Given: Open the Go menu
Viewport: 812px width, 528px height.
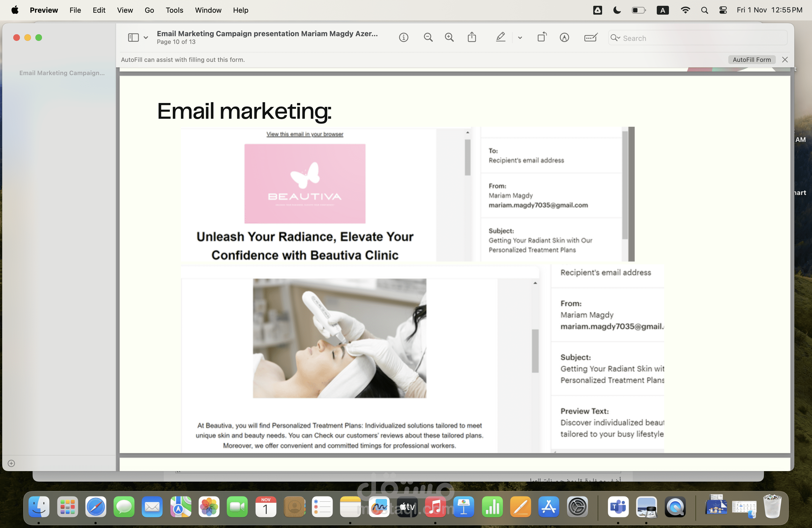Looking at the screenshot, I should [x=149, y=10].
